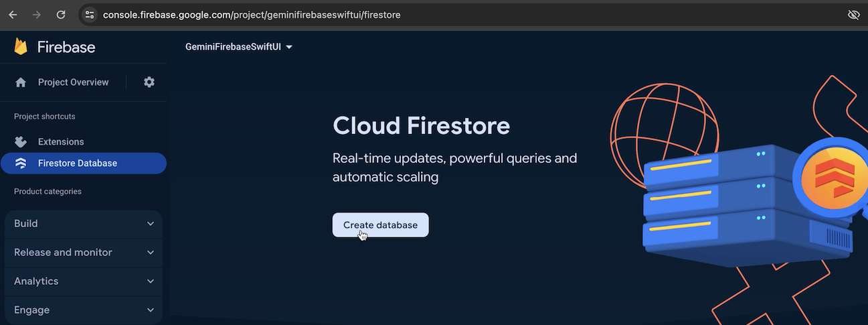
Task: Open project settings gear icon
Action: (149, 82)
